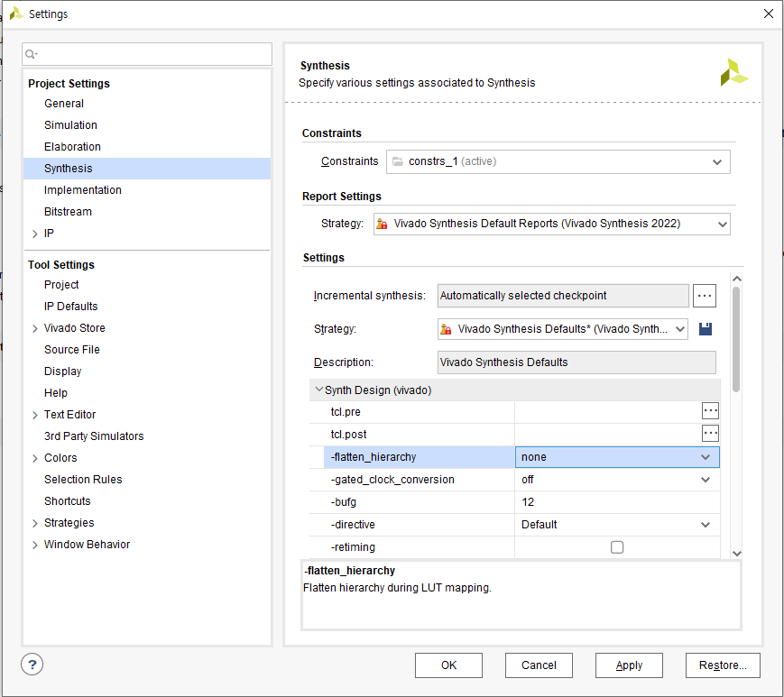This screenshot has height=697, width=784.
Task: Select the tcl.pre row
Action: pos(514,412)
